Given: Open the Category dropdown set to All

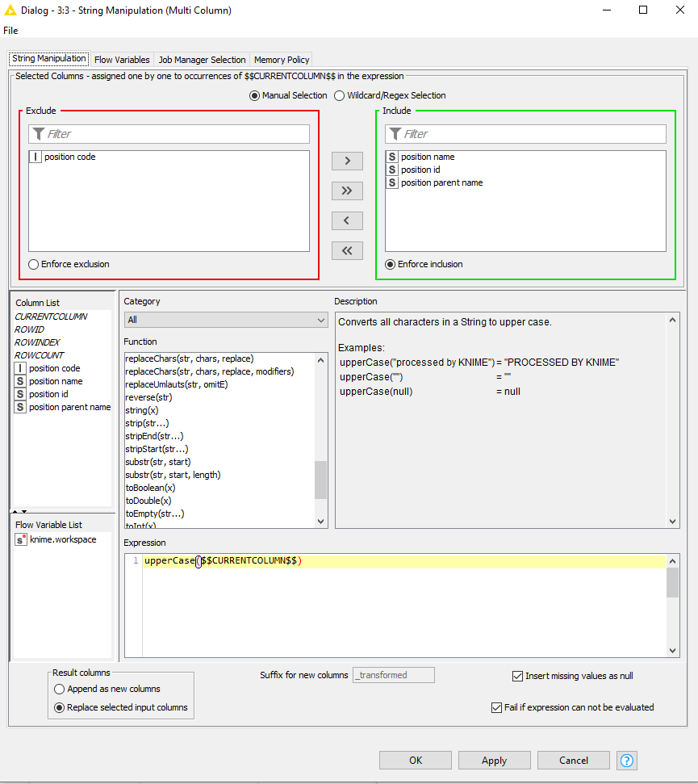Looking at the screenshot, I should (x=226, y=320).
